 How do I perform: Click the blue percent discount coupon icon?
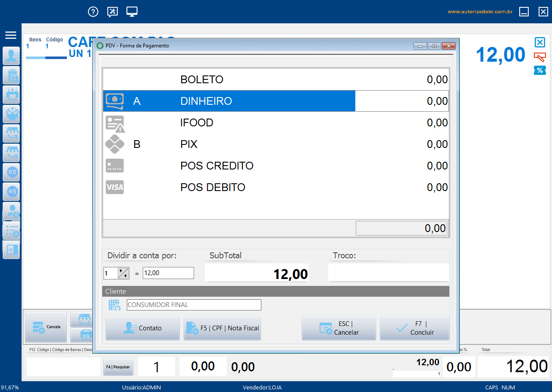tap(539, 70)
